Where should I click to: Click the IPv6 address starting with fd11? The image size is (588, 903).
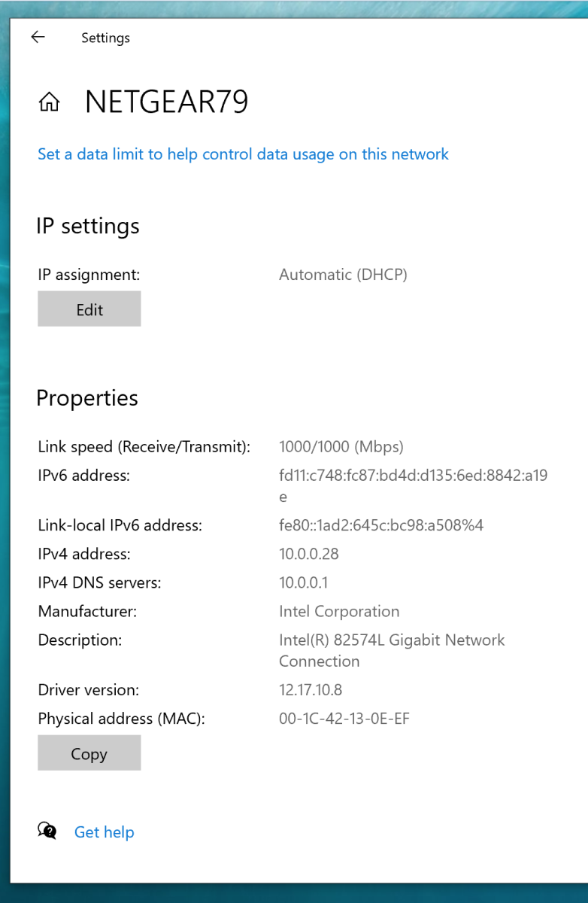coord(414,486)
